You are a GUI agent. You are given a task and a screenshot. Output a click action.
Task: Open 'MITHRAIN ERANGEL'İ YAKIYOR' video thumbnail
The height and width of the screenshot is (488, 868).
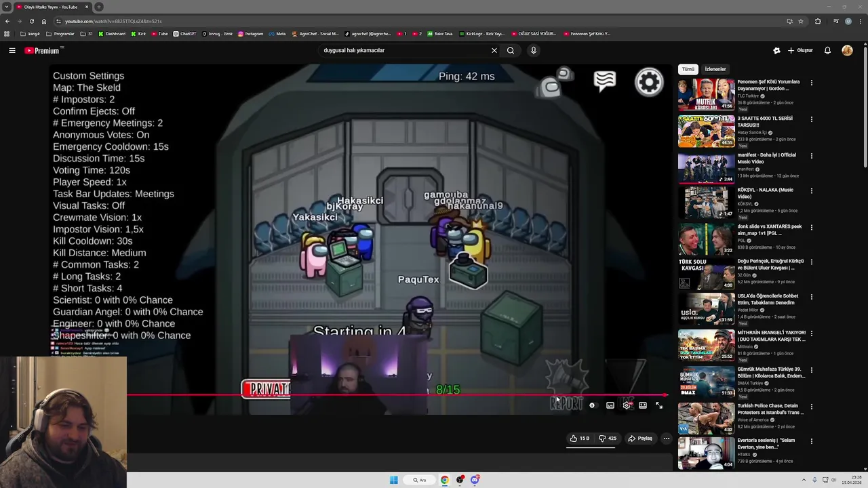[x=706, y=345]
